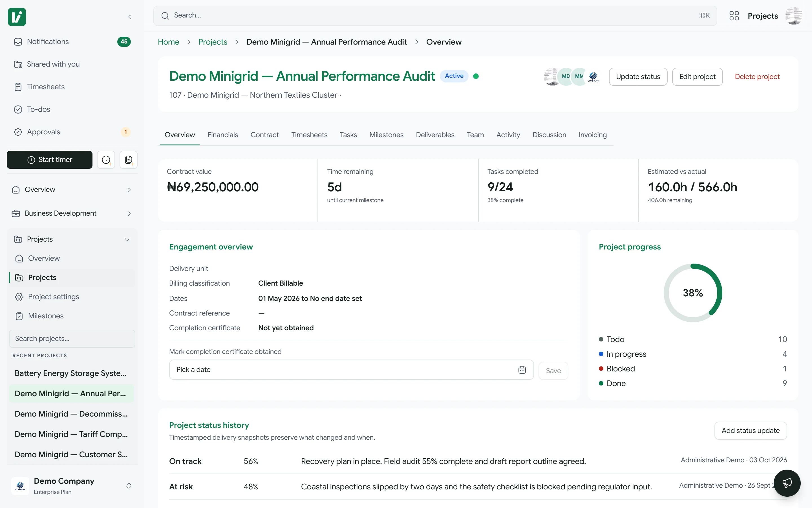
Task: Expand the Overview sidebar section
Action: pos(72,189)
